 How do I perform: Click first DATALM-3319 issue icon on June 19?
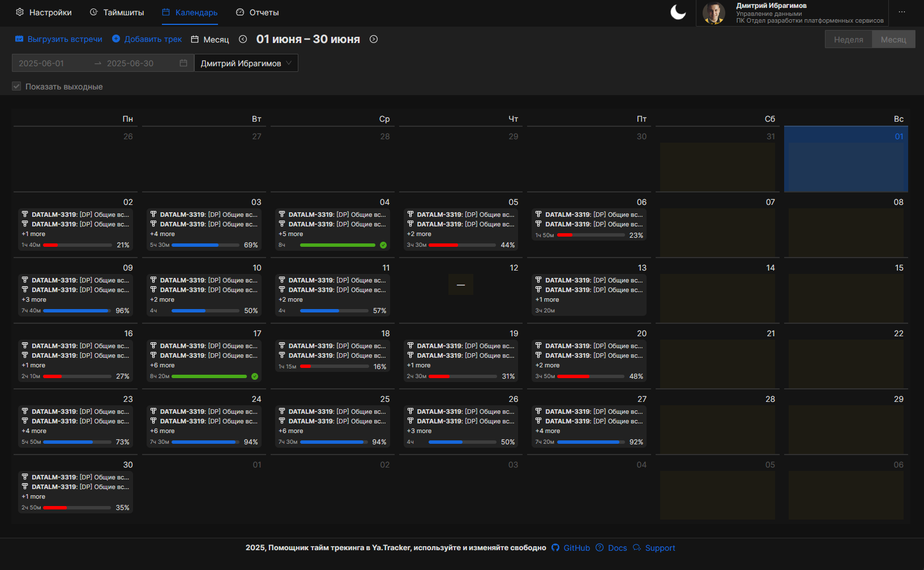tap(410, 345)
